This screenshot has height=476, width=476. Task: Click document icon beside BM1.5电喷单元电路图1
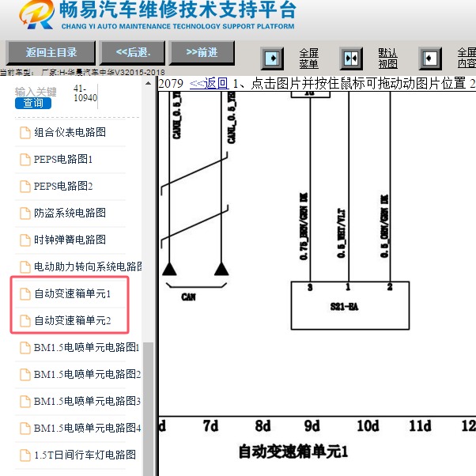point(25,348)
